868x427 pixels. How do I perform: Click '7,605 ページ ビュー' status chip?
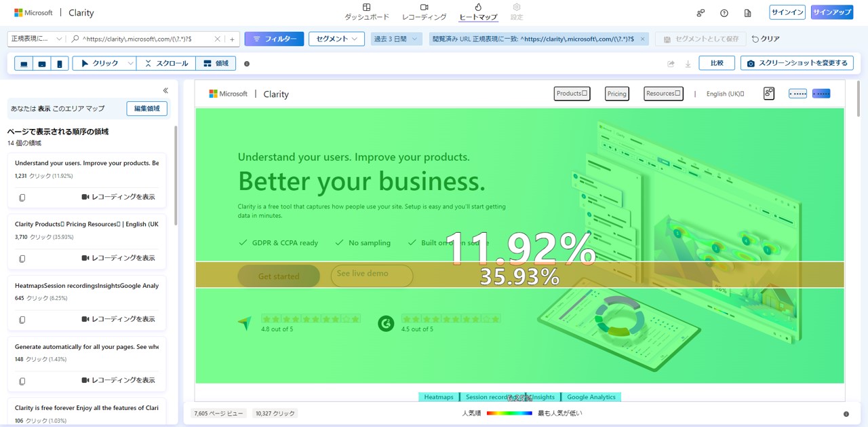coord(218,413)
